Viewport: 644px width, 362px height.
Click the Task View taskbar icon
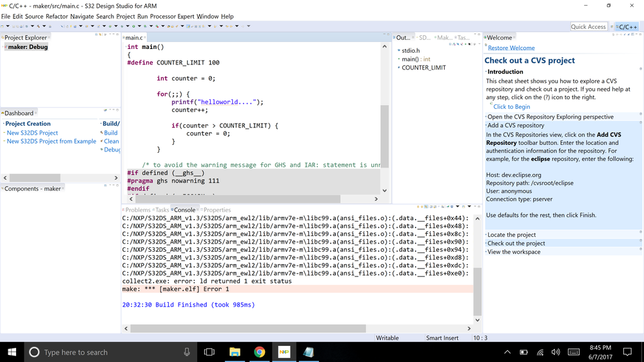coord(210,352)
